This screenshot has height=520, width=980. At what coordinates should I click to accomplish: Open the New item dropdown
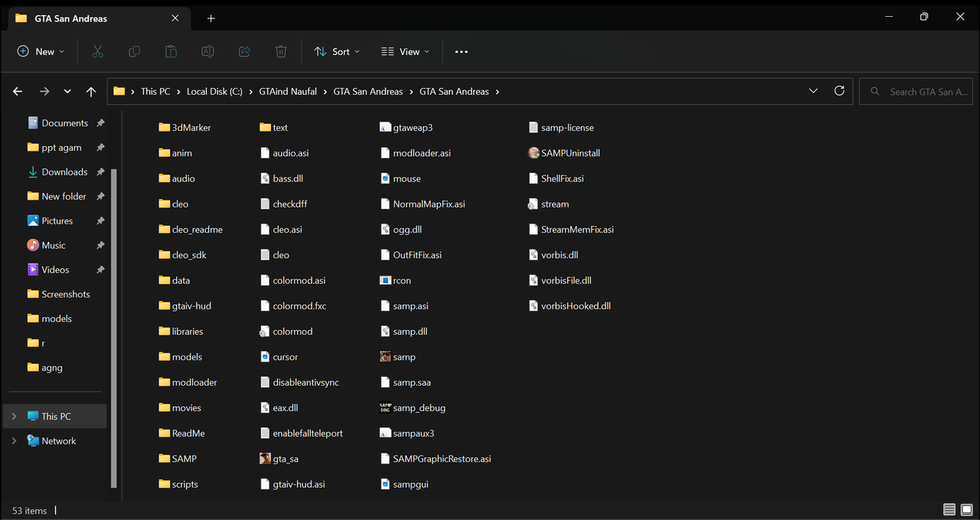click(41, 51)
